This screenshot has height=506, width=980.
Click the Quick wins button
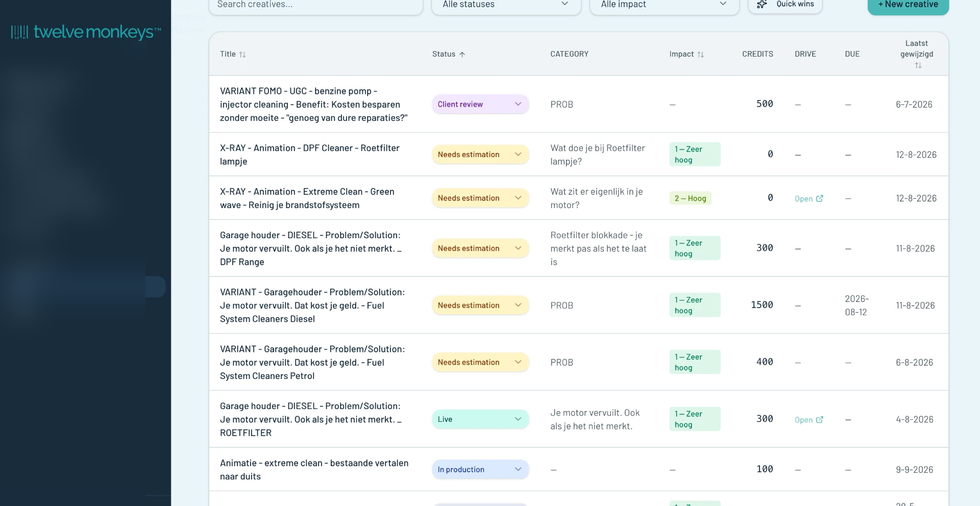tap(785, 5)
